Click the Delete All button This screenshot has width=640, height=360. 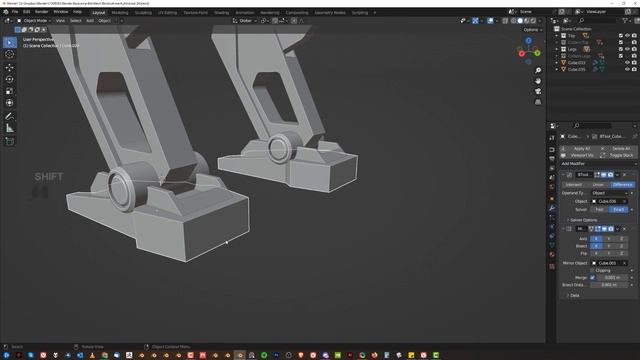point(618,149)
